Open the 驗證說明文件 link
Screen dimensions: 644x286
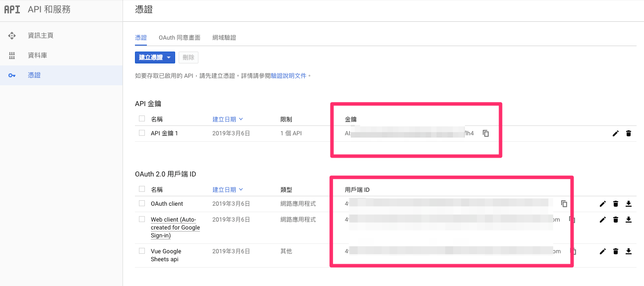[x=289, y=76]
